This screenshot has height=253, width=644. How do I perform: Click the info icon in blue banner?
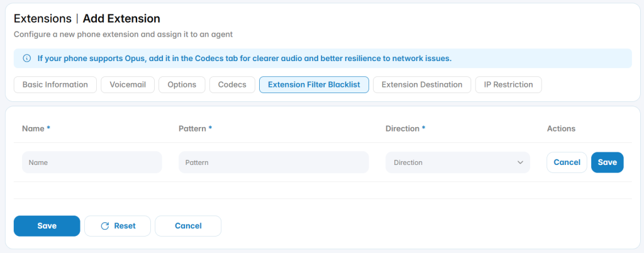click(x=26, y=59)
